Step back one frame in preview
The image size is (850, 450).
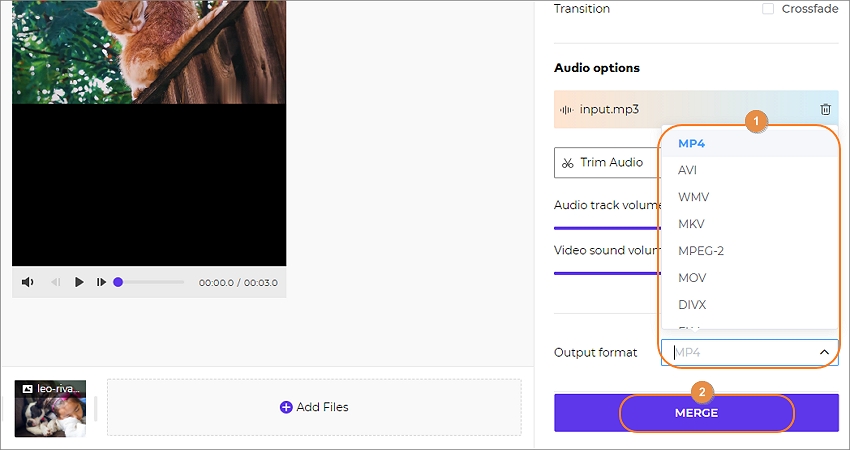55,282
